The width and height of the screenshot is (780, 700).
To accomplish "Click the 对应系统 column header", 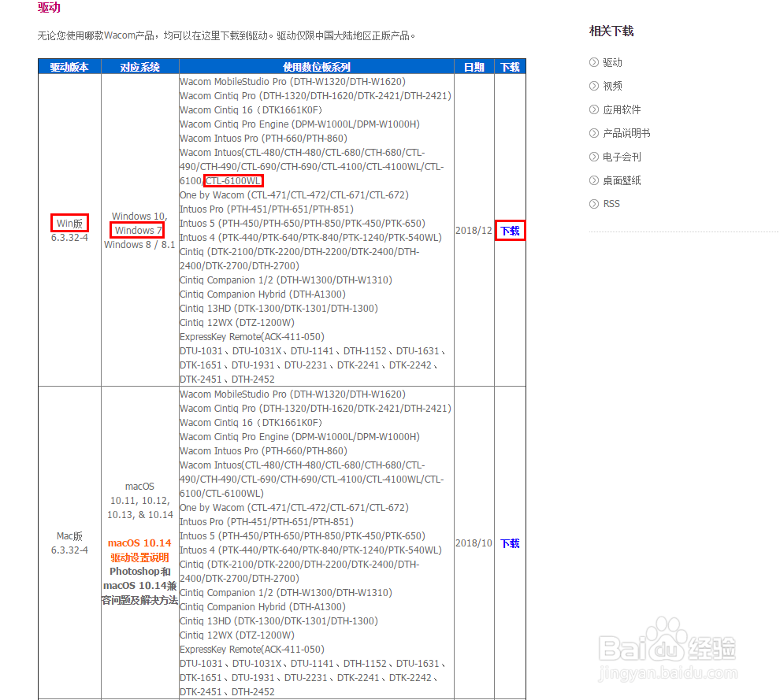I will coord(139,67).
